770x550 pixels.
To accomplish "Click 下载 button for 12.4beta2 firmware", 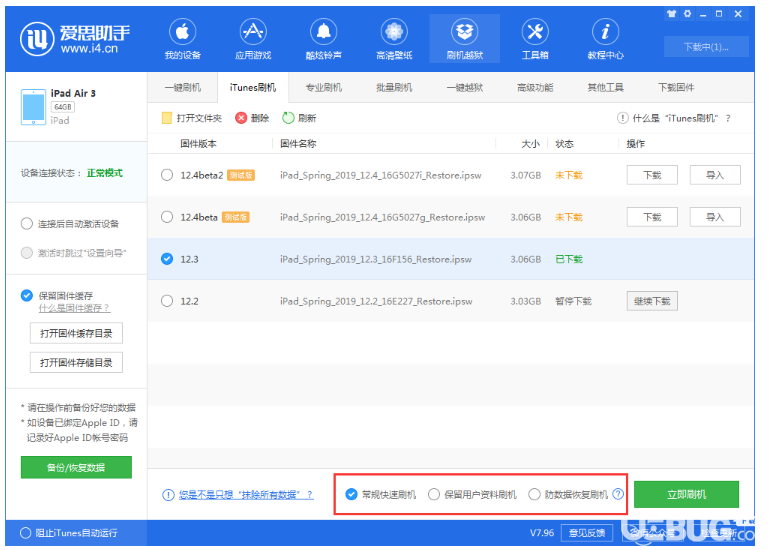I will pos(652,175).
